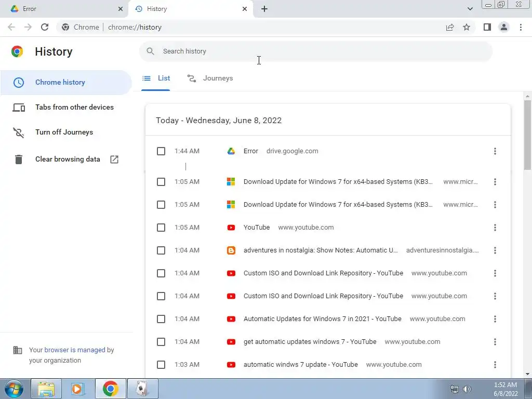Click the Solitaire cards taskbar icon
532x399 pixels.
tap(142, 389)
